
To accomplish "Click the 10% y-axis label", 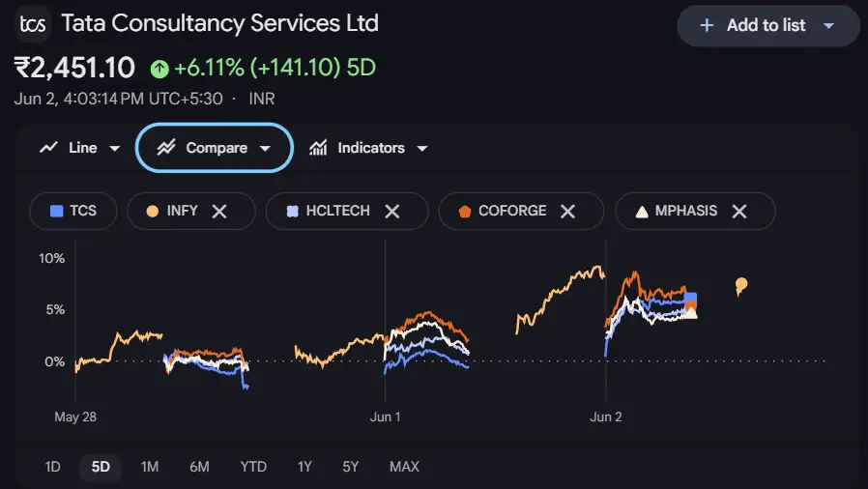I will tap(51, 258).
